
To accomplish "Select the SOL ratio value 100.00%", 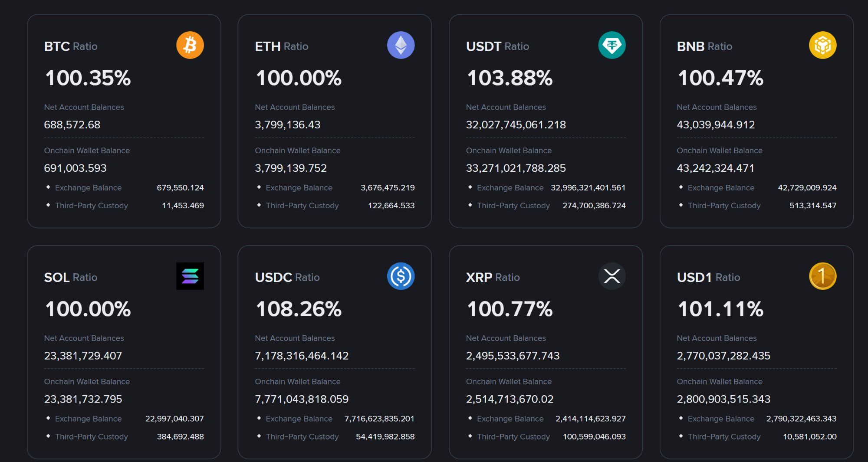I will click(88, 309).
